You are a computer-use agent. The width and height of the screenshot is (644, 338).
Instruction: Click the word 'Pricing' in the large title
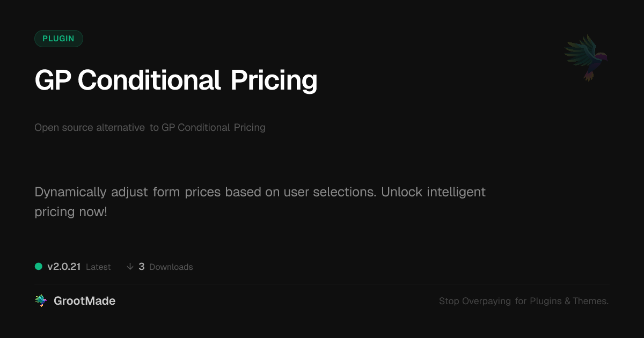[274, 80]
